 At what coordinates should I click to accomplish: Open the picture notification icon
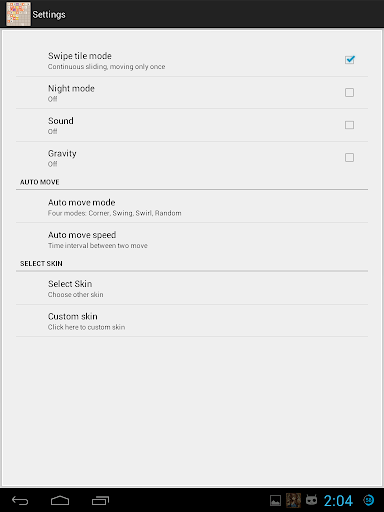[x=275, y=500]
